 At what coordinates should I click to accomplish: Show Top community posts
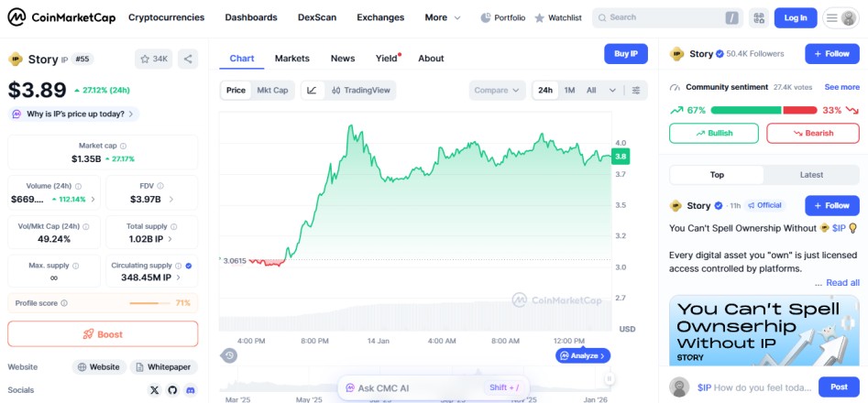717,175
